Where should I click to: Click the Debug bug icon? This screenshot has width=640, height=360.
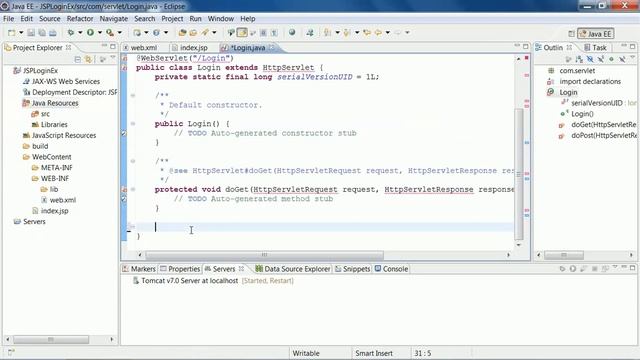(71, 33)
